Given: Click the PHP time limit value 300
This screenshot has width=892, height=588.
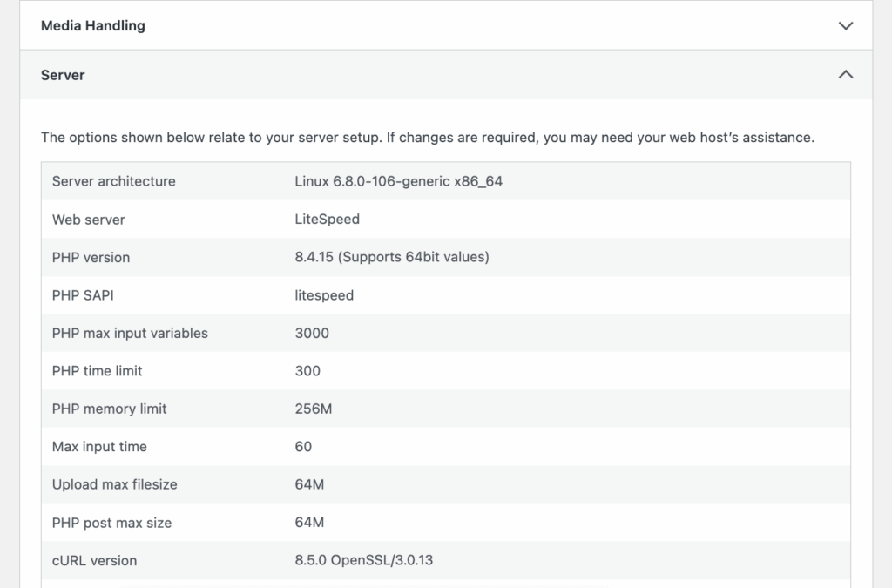Looking at the screenshot, I should (307, 371).
